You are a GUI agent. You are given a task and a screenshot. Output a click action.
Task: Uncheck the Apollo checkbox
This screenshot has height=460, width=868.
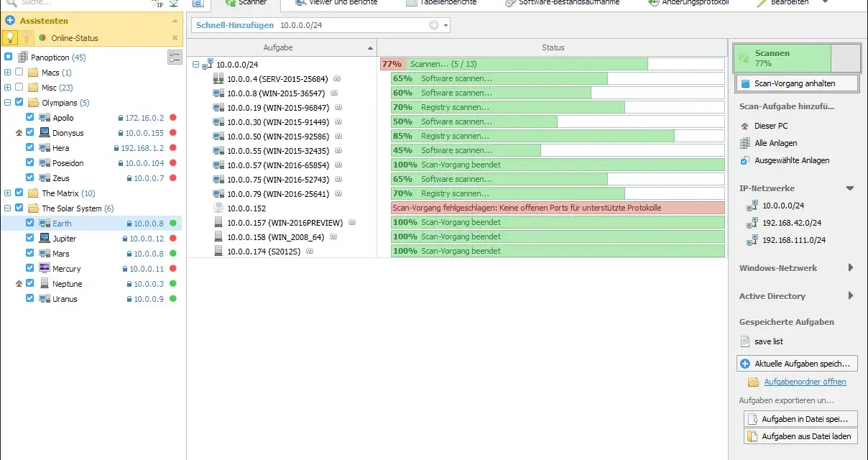pyautogui.click(x=30, y=118)
